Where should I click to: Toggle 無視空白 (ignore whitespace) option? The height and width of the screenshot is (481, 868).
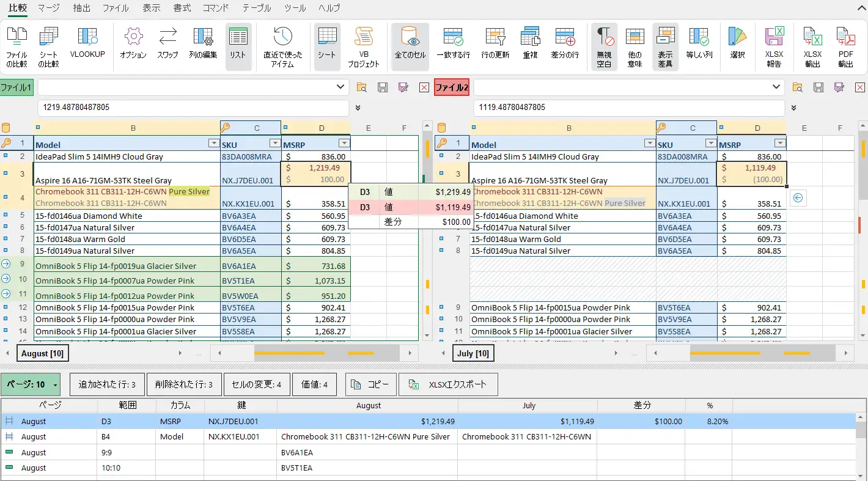[x=604, y=46]
